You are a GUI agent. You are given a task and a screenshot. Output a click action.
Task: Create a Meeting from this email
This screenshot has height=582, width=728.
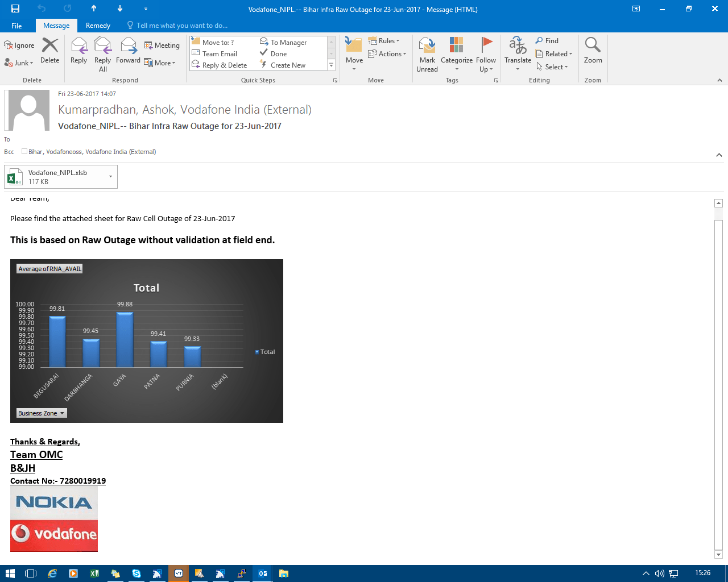coord(162,45)
